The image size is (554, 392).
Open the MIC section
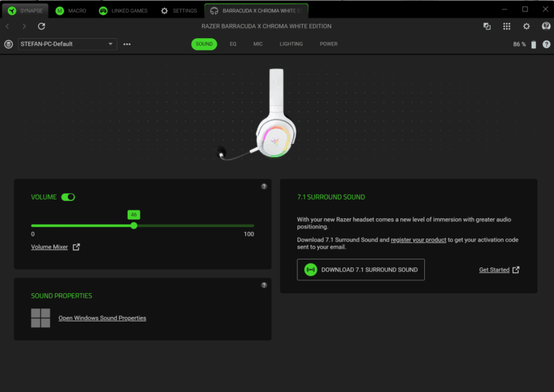coord(258,44)
